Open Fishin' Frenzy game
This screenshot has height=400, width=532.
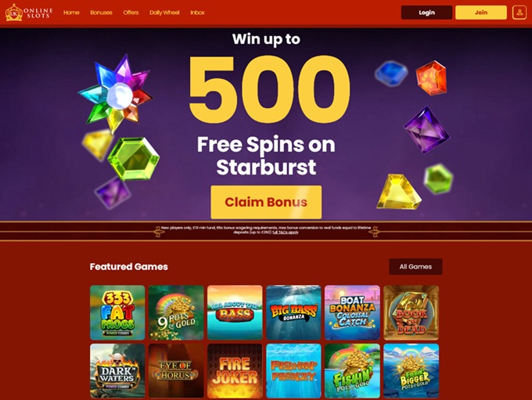click(x=293, y=371)
